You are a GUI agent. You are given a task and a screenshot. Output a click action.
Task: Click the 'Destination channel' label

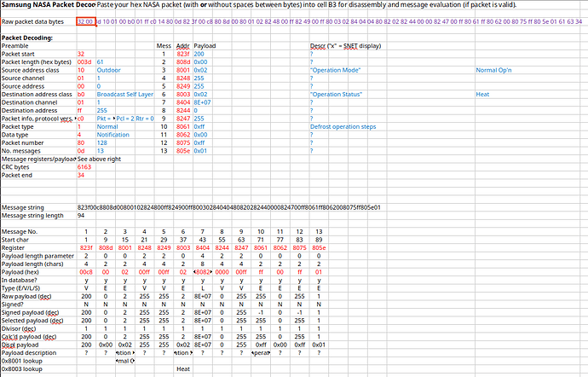[30, 102]
